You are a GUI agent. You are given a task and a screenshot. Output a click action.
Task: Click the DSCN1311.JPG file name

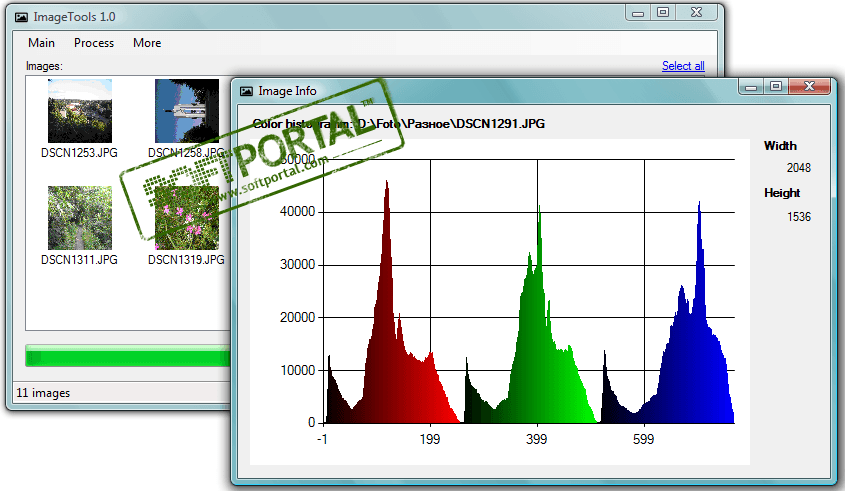[x=79, y=260]
